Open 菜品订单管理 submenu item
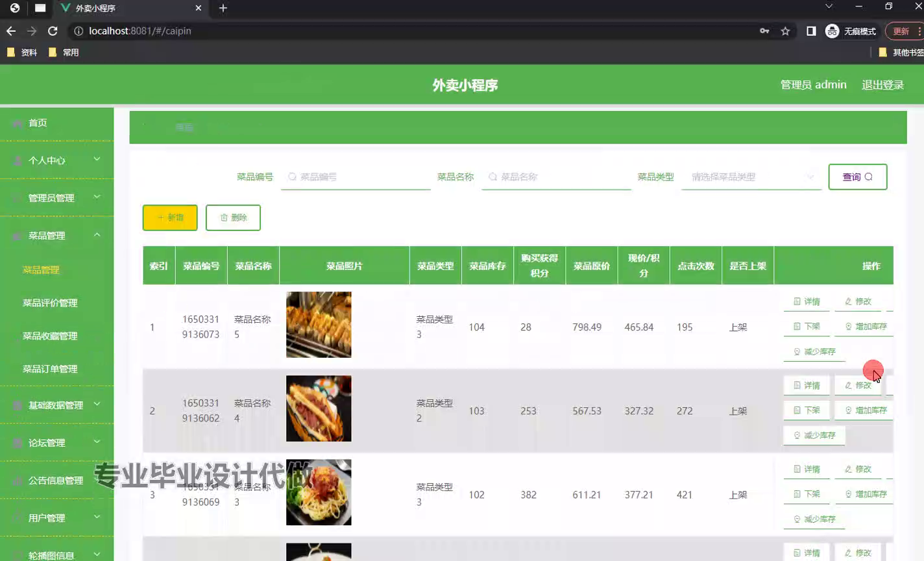924x561 pixels. coord(50,369)
